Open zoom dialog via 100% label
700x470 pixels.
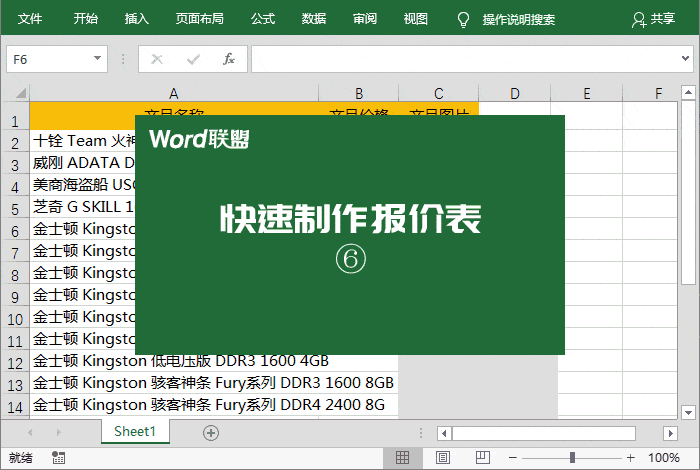coord(663,458)
